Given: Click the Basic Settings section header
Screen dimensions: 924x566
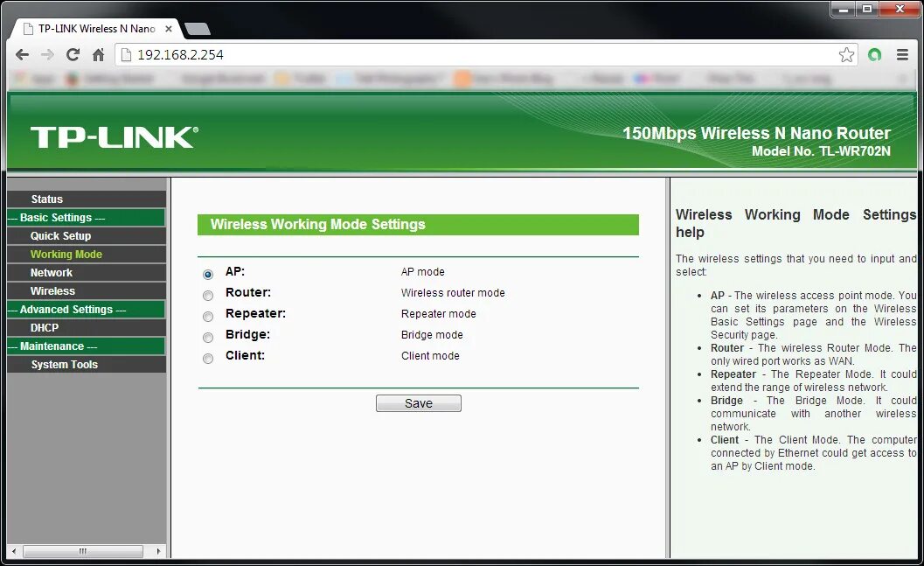Looking at the screenshot, I should pos(87,218).
